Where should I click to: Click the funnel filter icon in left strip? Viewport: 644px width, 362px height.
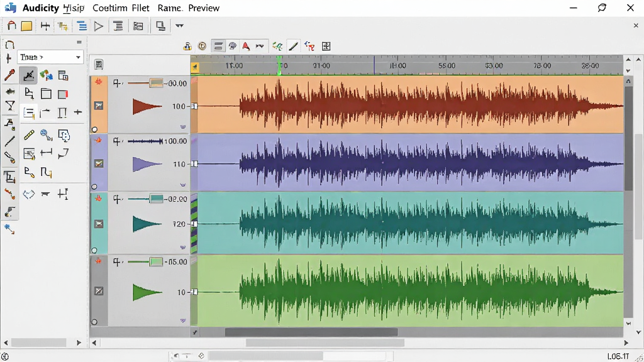point(10,106)
